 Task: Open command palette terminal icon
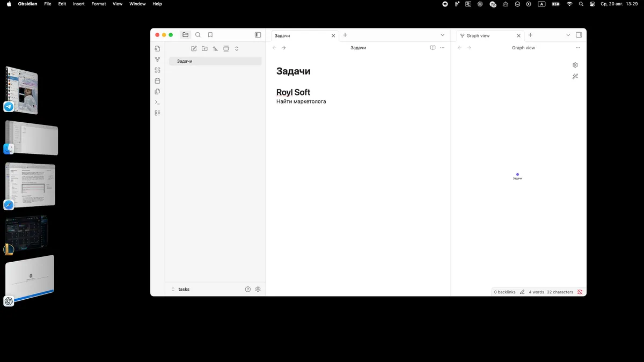point(157,102)
